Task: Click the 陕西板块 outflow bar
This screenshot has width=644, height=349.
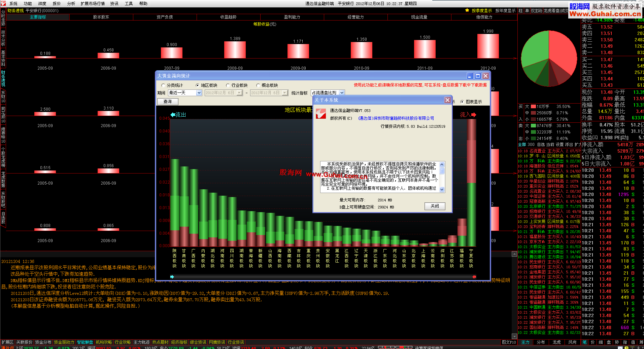Action: [x=174, y=203]
